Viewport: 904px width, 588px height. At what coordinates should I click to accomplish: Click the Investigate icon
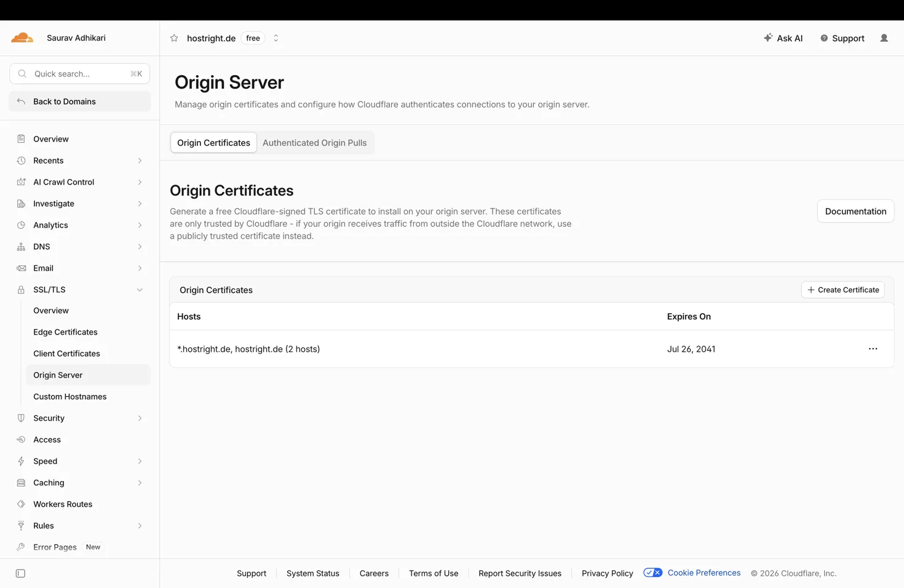click(21, 204)
